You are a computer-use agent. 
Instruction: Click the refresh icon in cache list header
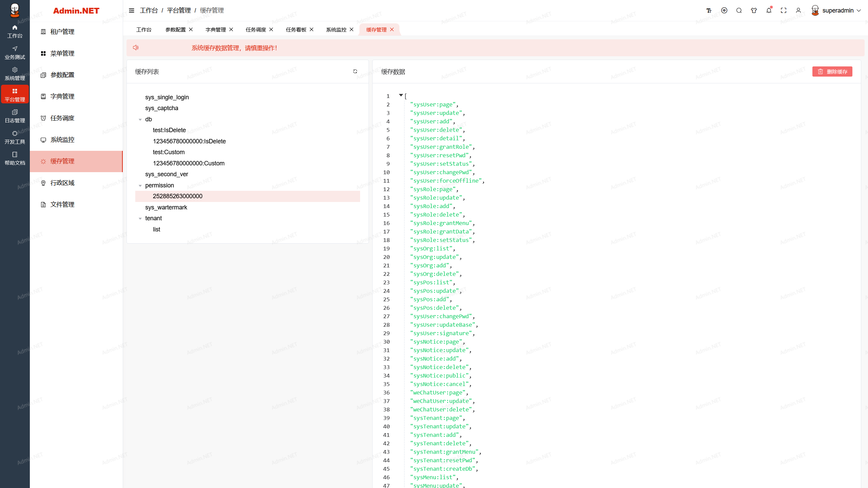tap(355, 72)
